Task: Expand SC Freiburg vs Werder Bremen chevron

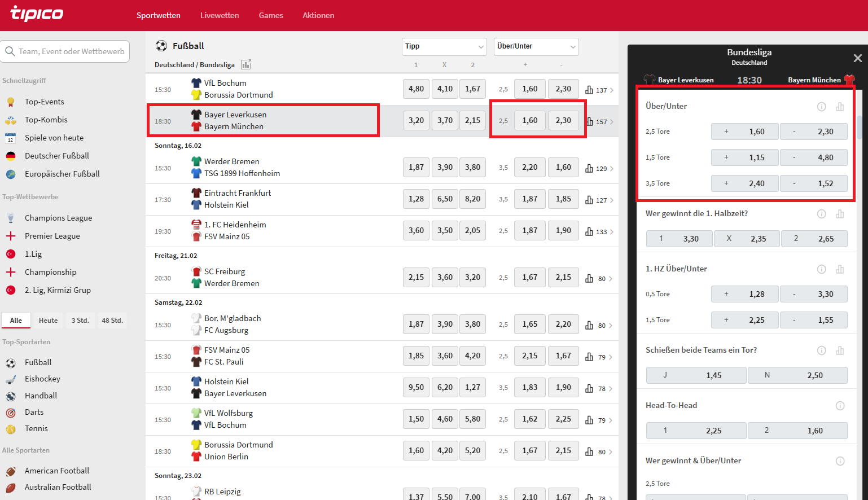Action: pos(612,279)
